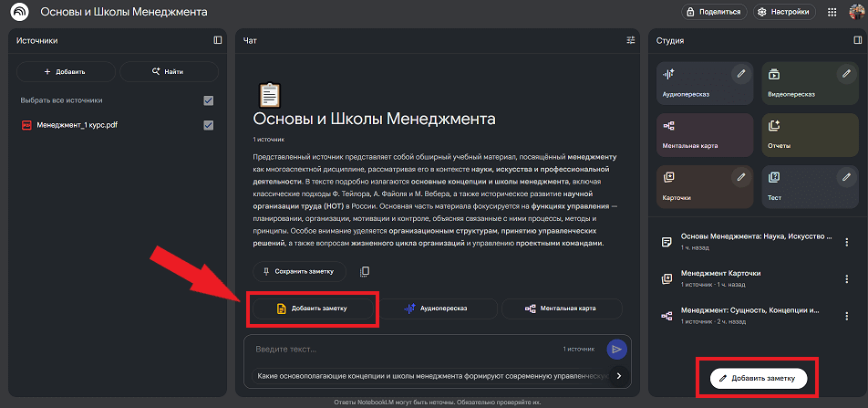Open menu for Менеджмент: Сущность item
This screenshot has width=868, height=408.
click(846, 316)
